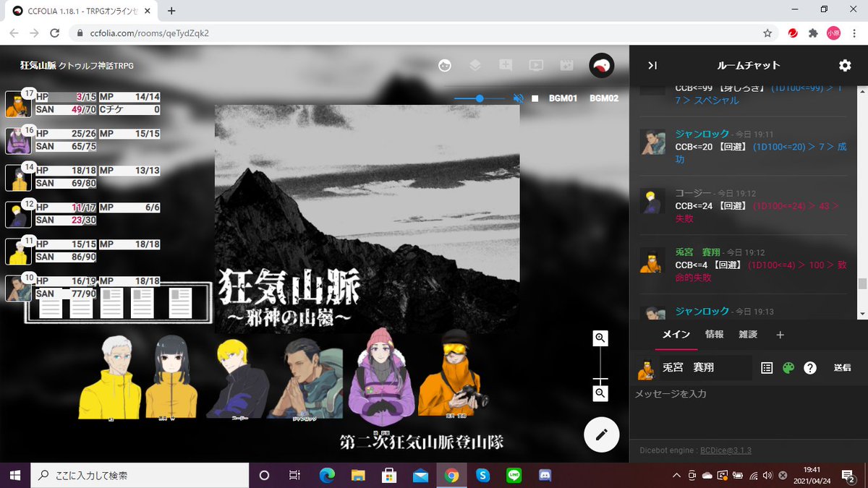Open the dice help question mark icon

click(810, 367)
